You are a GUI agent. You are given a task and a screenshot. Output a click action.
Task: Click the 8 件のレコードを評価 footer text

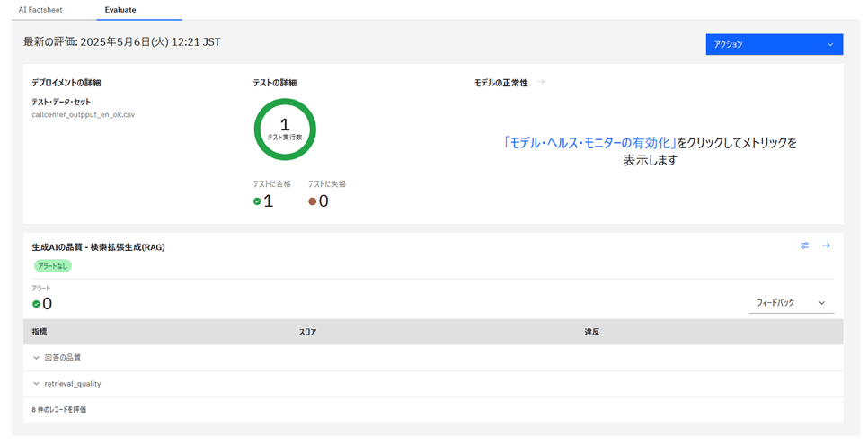click(x=59, y=410)
